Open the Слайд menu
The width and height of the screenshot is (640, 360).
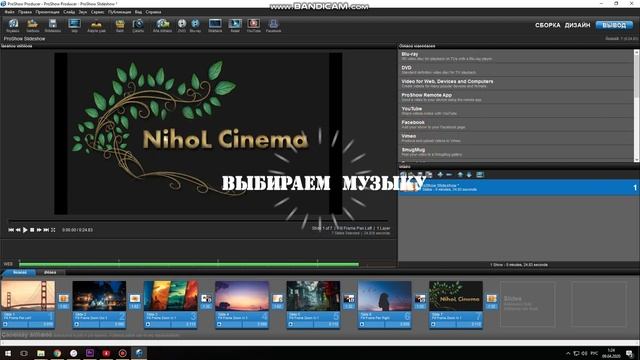[x=69, y=12]
